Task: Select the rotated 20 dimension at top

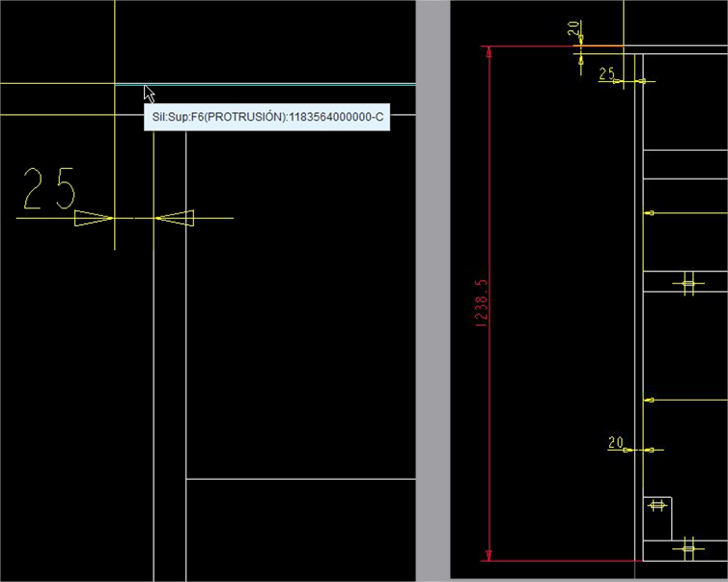Action: [x=574, y=28]
